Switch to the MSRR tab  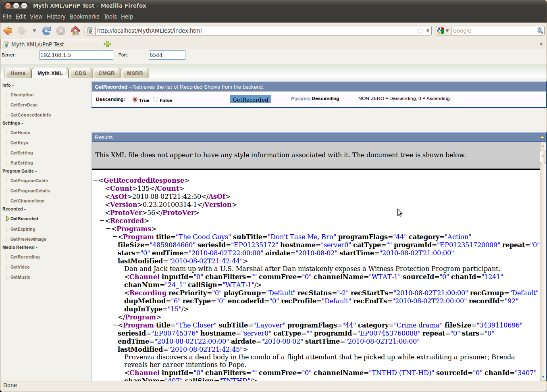pos(135,73)
